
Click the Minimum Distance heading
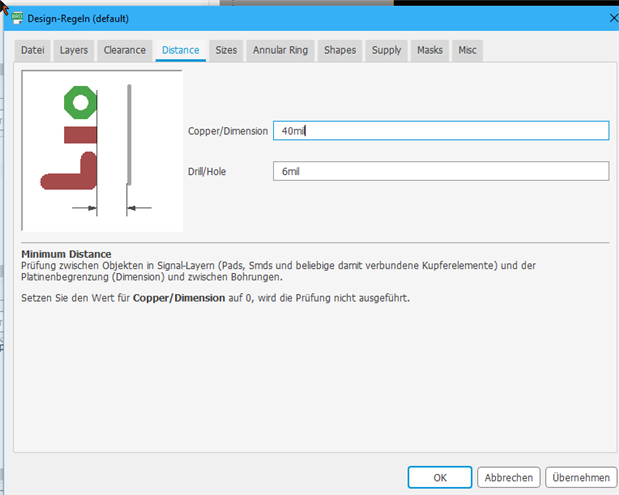pyautogui.click(x=66, y=254)
